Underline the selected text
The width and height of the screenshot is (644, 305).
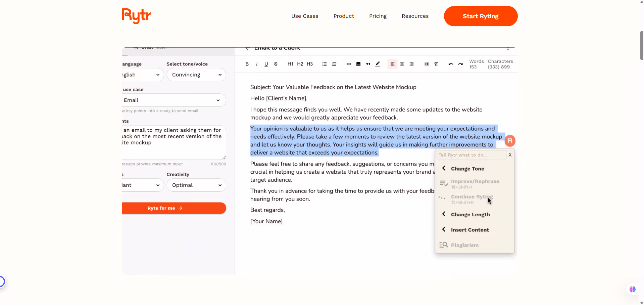tap(266, 64)
